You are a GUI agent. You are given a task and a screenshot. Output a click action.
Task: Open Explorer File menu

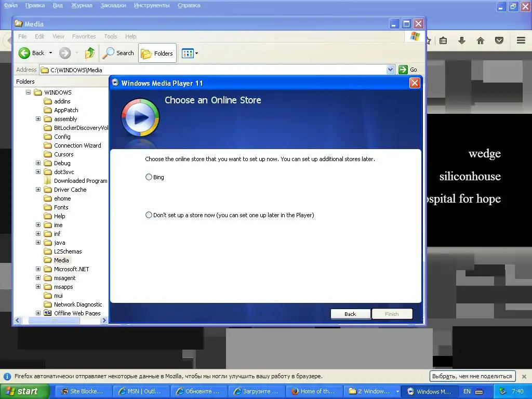22,36
